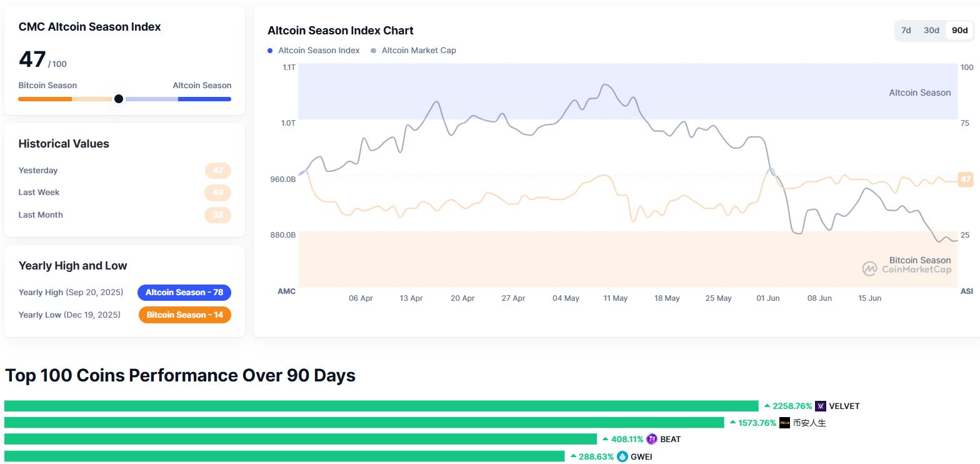Click the 04 May date on chart axis

[x=566, y=298]
